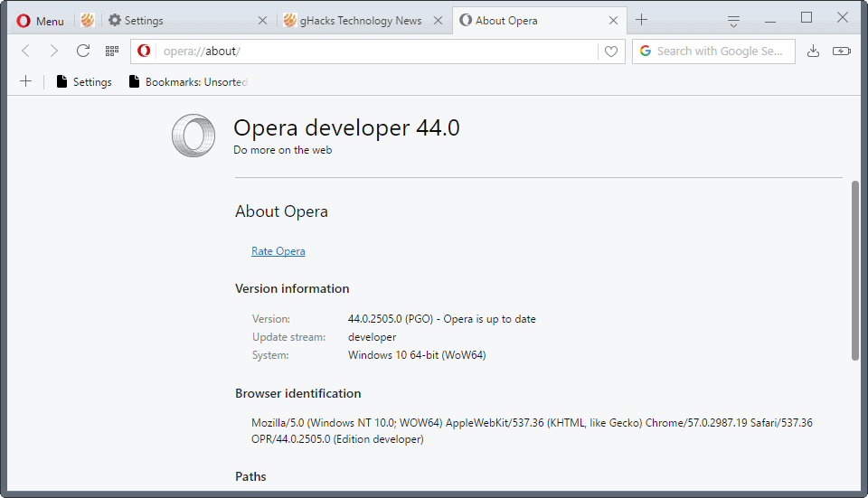
Task: Click the Browser identification heading
Action: [x=297, y=393]
